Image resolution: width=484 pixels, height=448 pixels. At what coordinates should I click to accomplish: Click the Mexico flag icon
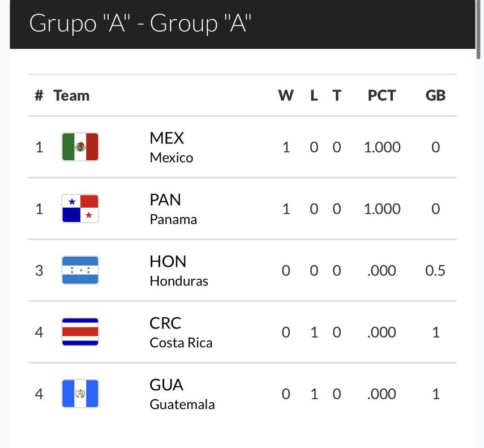tap(80, 147)
